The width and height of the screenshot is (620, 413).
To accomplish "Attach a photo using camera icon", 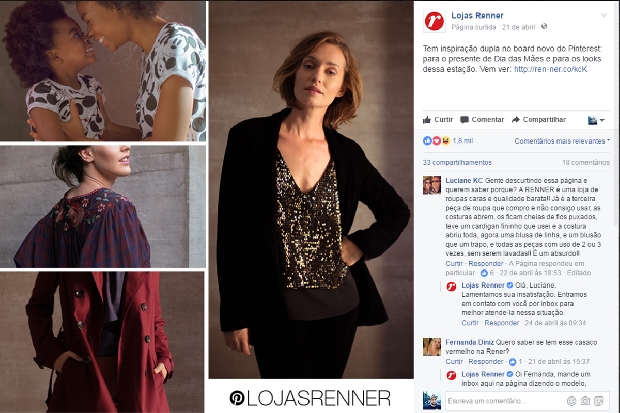I will (x=585, y=401).
